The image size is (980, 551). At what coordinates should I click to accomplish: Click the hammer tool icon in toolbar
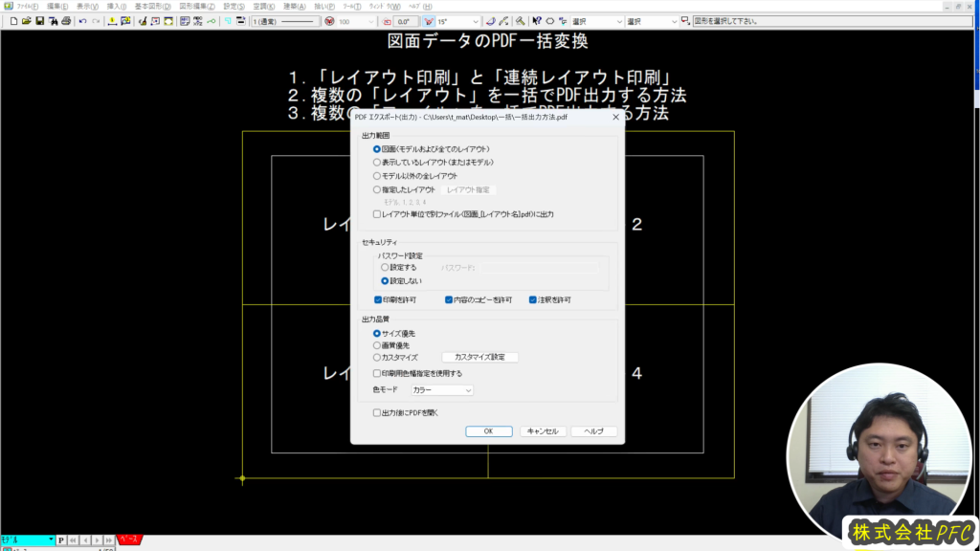(x=520, y=21)
